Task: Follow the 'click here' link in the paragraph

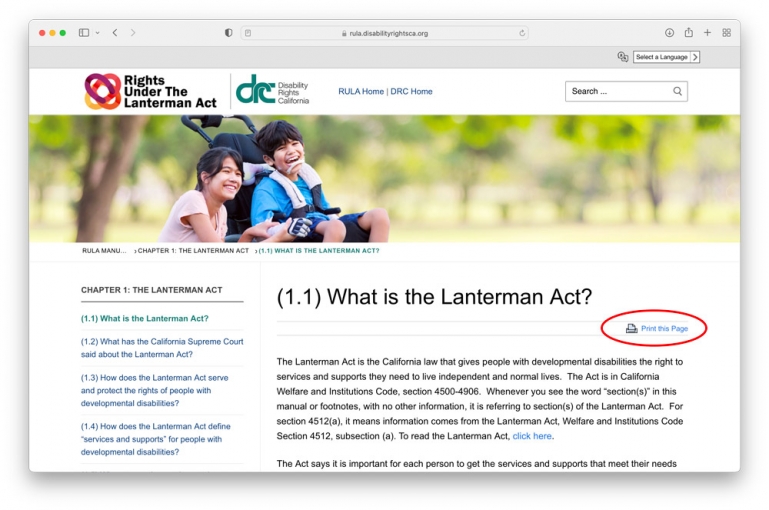Action: coord(532,436)
